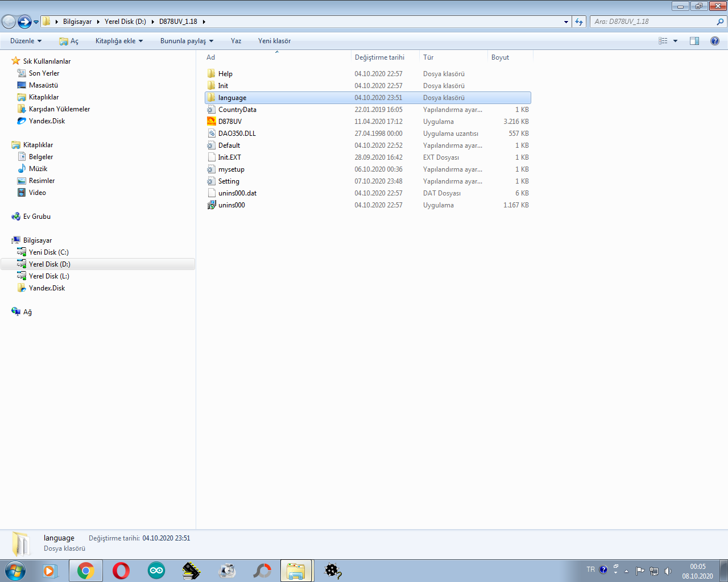Image resolution: width=728 pixels, height=582 pixels.
Task: Refresh the folder view button
Action: tap(579, 22)
